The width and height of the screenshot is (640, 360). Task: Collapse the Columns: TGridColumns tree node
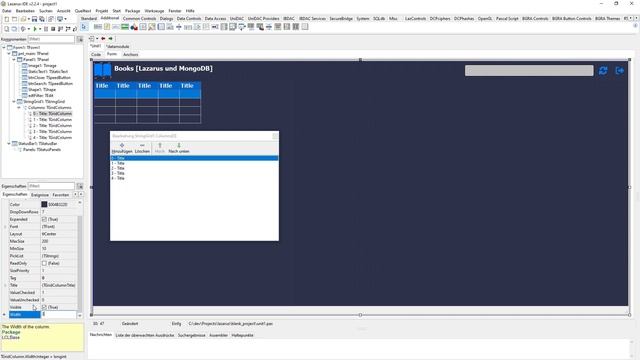(19, 108)
